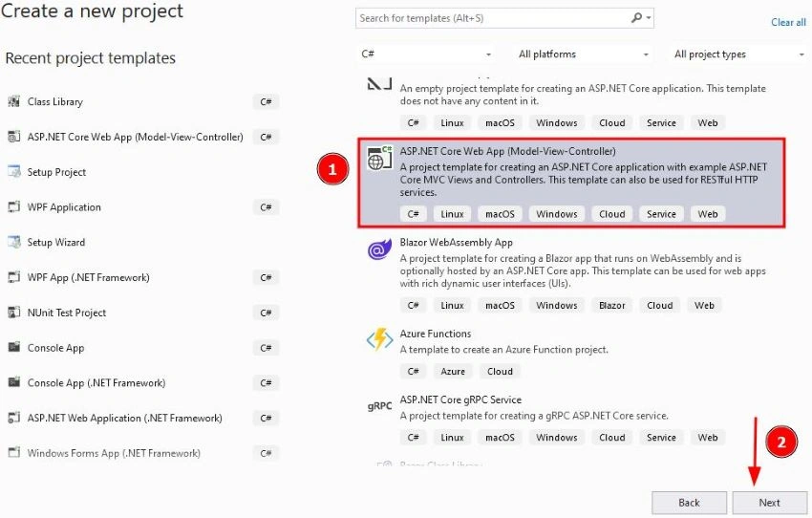Viewport: 812px width, 518px height.
Task: Click the Console App icon
Action: (14, 347)
